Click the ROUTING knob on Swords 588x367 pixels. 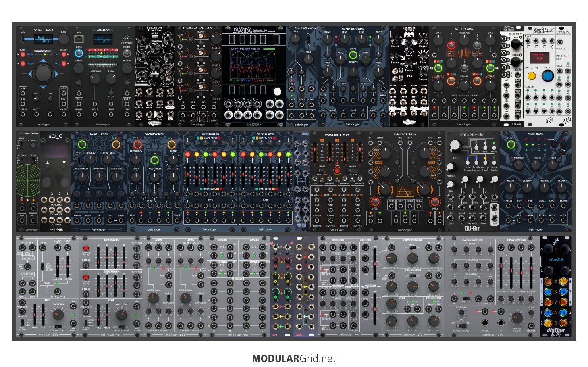click(x=353, y=73)
